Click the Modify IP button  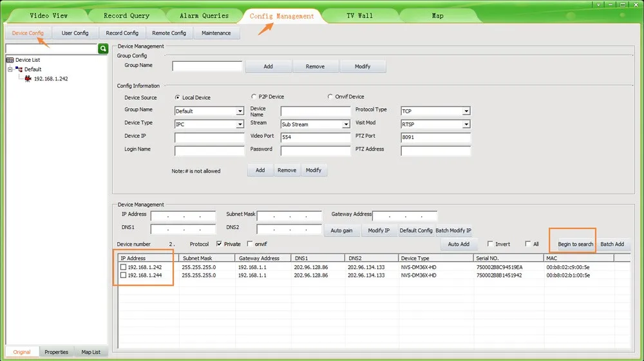(378, 230)
